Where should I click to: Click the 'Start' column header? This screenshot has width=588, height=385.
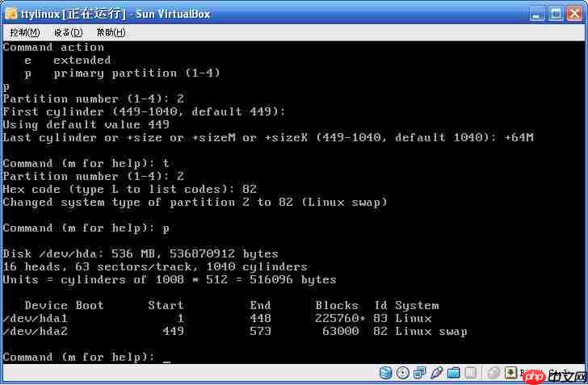pos(166,306)
